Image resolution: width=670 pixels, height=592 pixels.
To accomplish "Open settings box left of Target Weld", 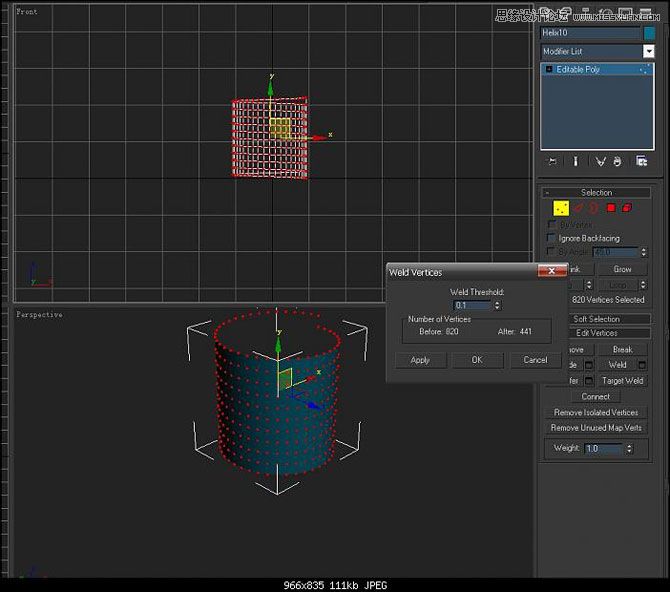I will [x=589, y=380].
